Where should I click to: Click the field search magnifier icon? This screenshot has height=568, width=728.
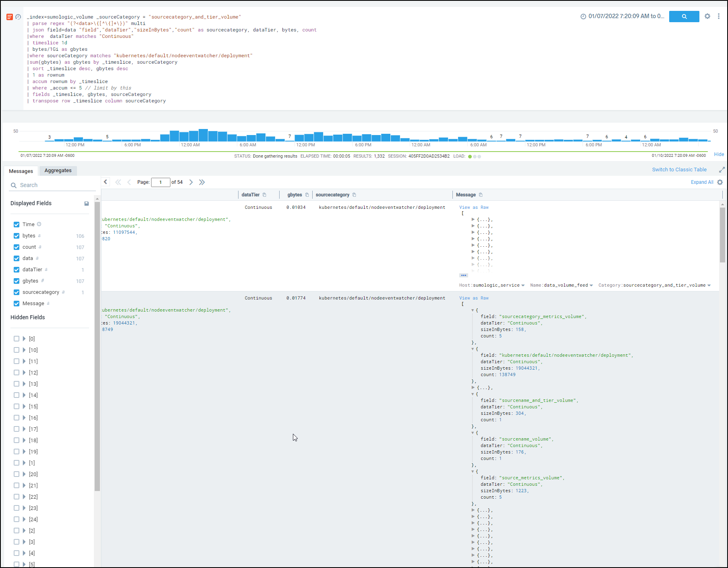click(x=14, y=185)
